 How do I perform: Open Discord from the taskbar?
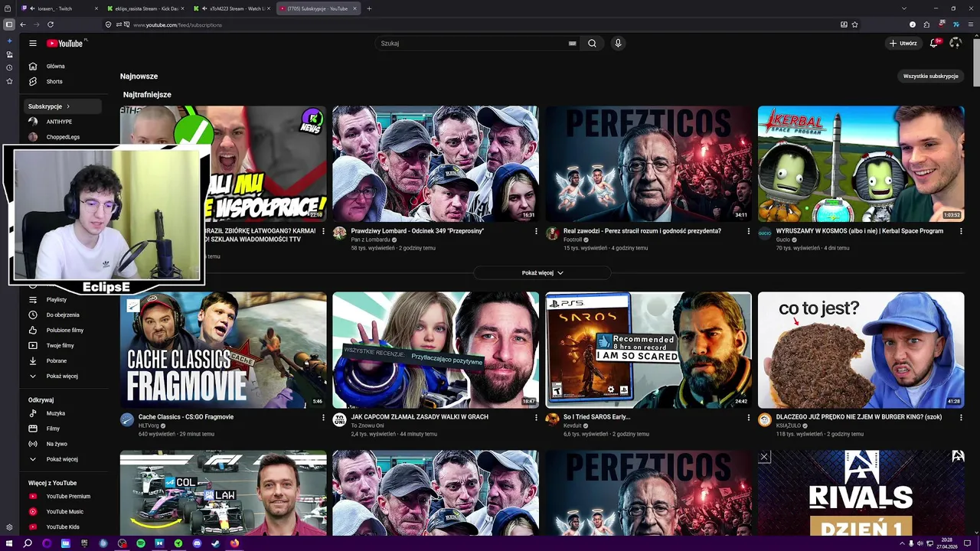[x=197, y=543]
